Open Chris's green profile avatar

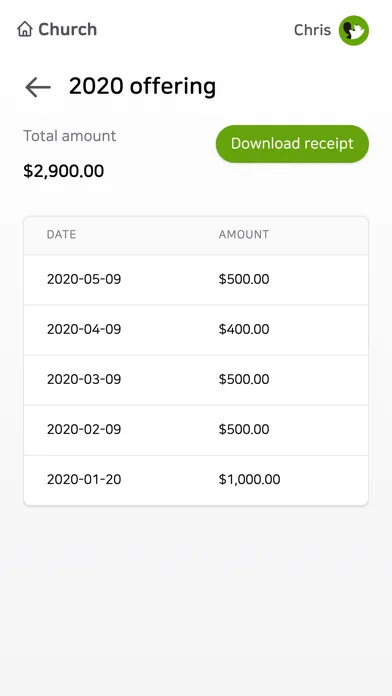point(354,30)
